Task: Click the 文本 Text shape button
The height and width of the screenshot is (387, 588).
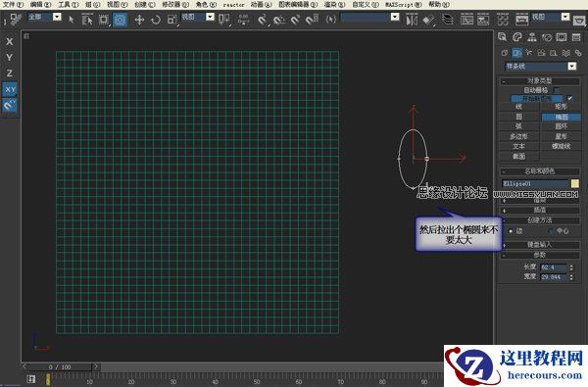Action: click(x=519, y=146)
